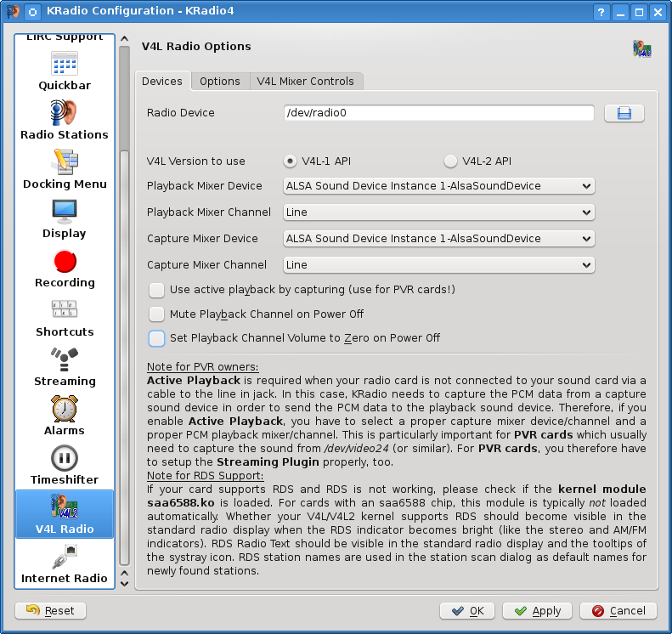Open the Timeshifter pause icon
672x634 pixels.
[65, 458]
